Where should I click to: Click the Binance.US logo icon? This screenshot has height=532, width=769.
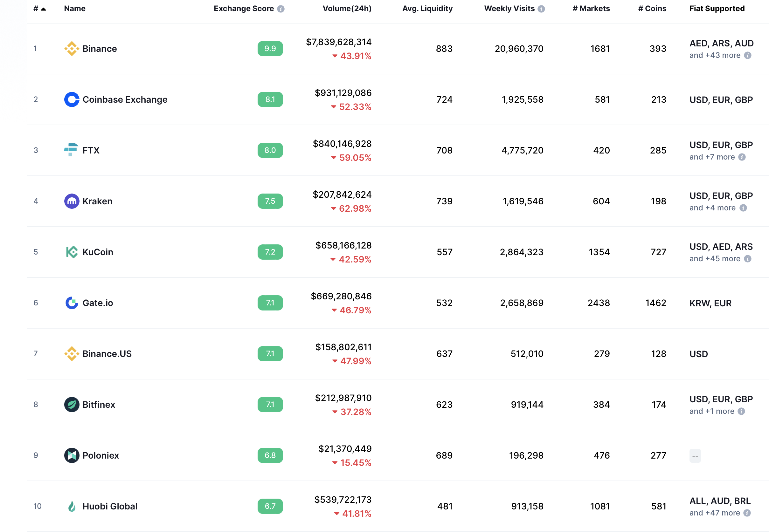[x=72, y=354]
